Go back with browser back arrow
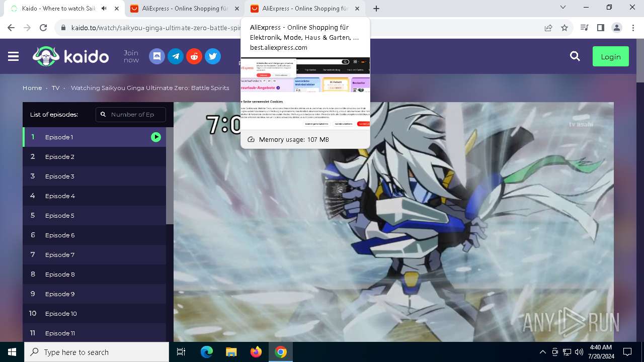Image resolution: width=644 pixels, height=362 pixels. [x=11, y=28]
